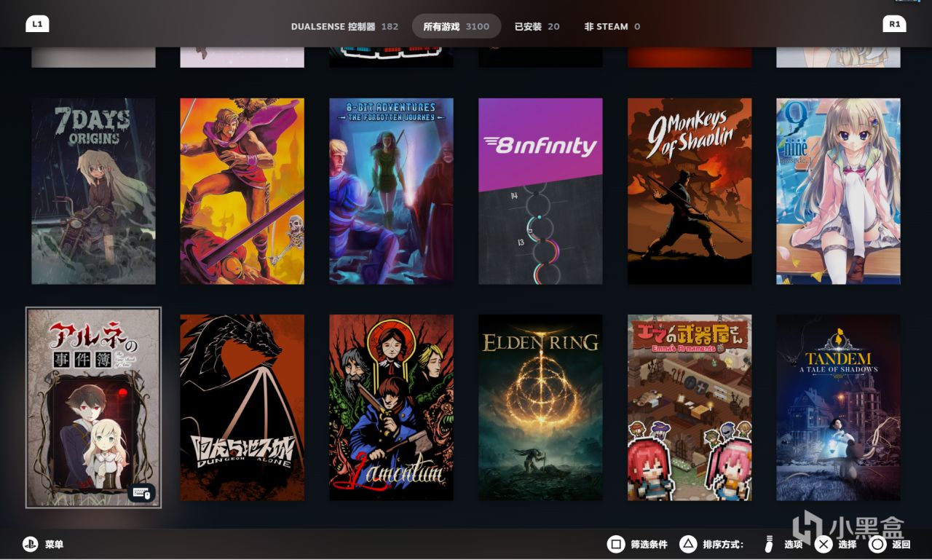
Task: Click the analog stick icon for options
Action: pyautogui.click(x=769, y=544)
